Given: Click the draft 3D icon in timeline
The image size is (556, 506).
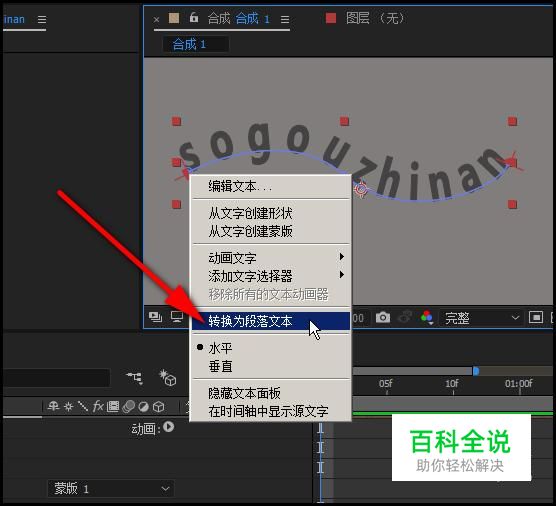Looking at the screenshot, I should (167, 377).
